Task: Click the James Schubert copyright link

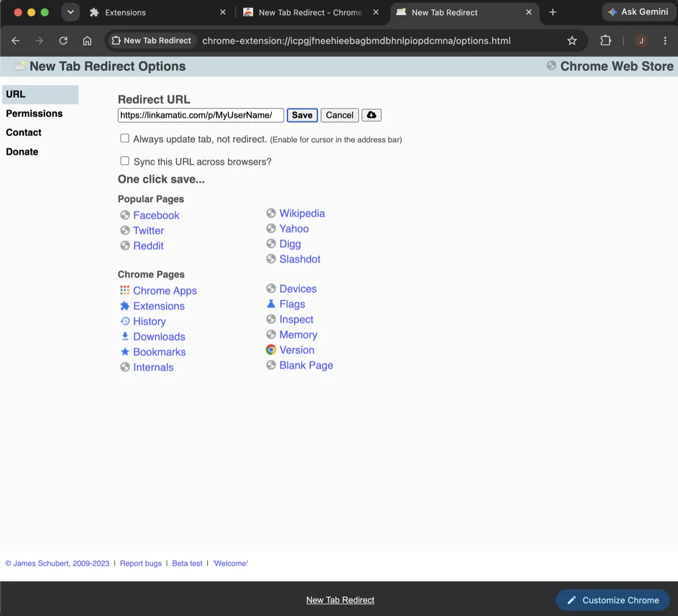Action: tap(57, 563)
